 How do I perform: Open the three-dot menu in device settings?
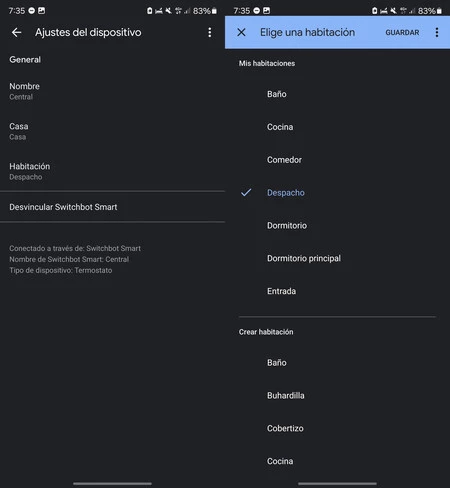[x=210, y=32]
